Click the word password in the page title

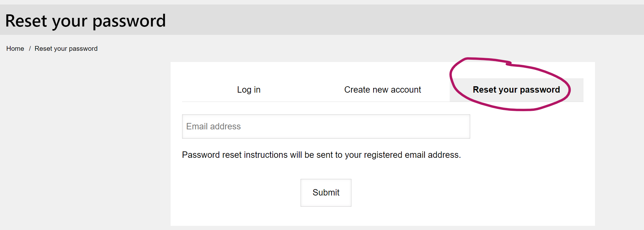pos(129,21)
